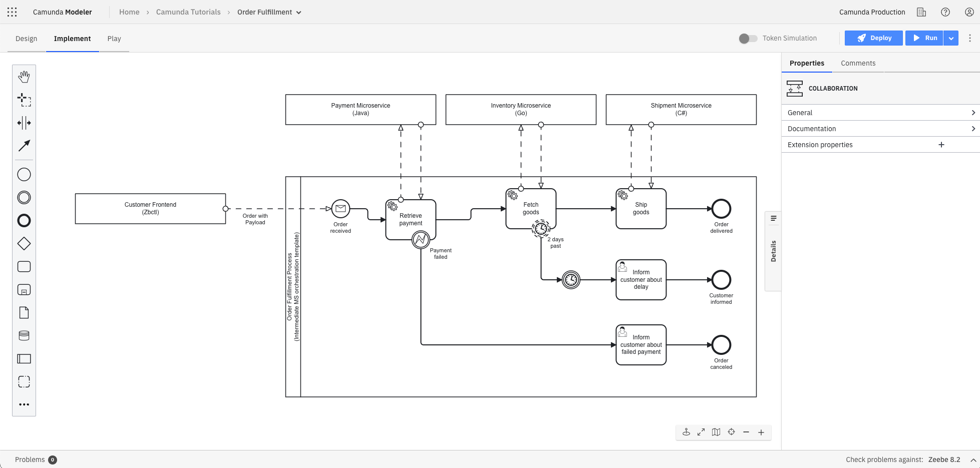Screen dimensions: 980x468
Task: Select the Inventory Microservice (Go) pool
Action: 521,110
